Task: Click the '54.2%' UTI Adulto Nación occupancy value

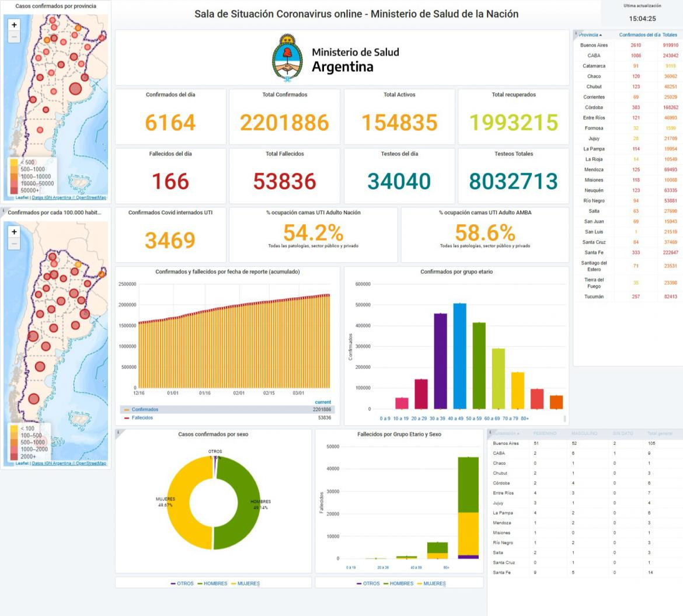Action: coord(313,232)
